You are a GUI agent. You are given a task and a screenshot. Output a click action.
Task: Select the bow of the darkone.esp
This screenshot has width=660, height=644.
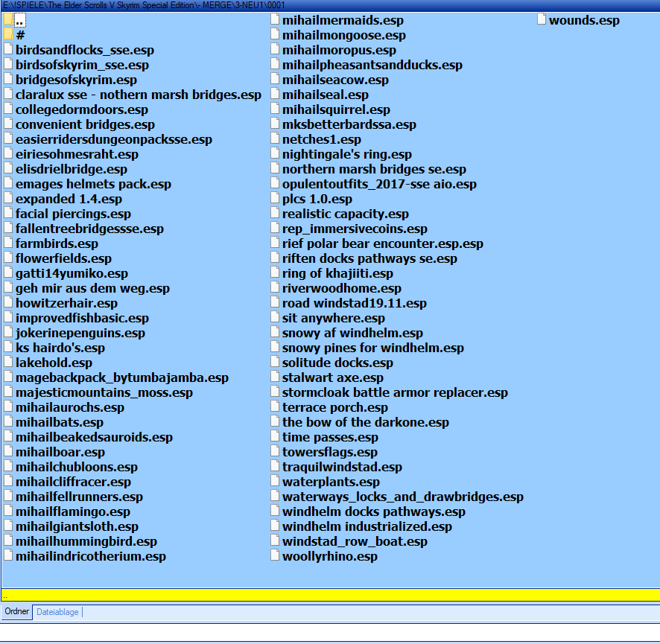click(x=365, y=422)
